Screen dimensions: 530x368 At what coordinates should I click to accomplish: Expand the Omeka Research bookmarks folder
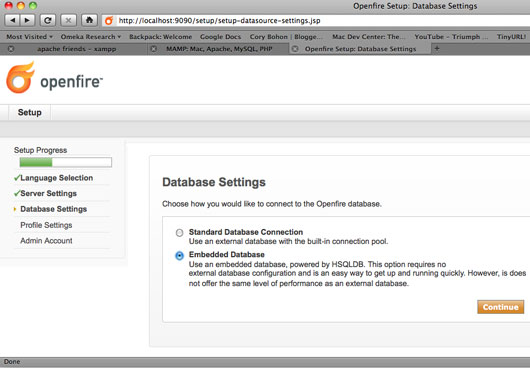pos(91,36)
